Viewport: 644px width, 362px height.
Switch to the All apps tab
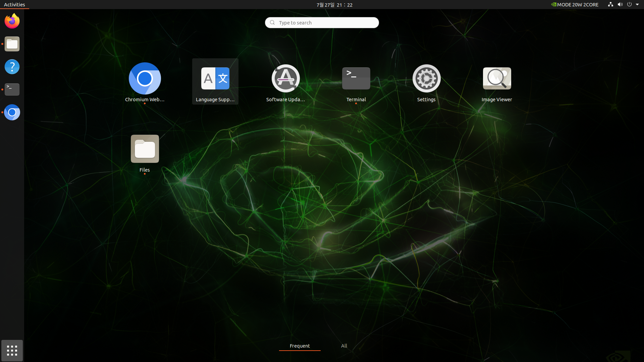[344, 346]
